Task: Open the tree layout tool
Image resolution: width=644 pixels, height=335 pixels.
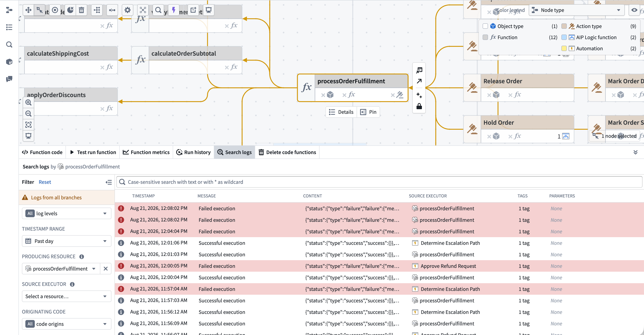Action: tap(97, 10)
